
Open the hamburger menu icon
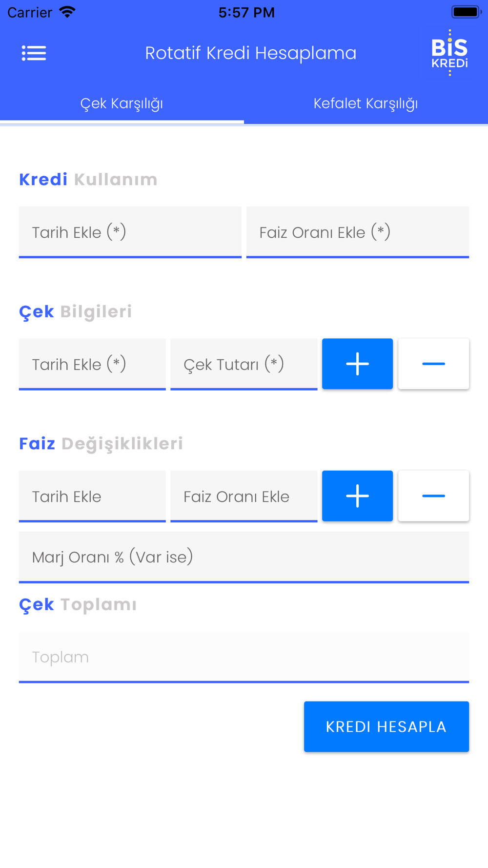coord(34,53)
